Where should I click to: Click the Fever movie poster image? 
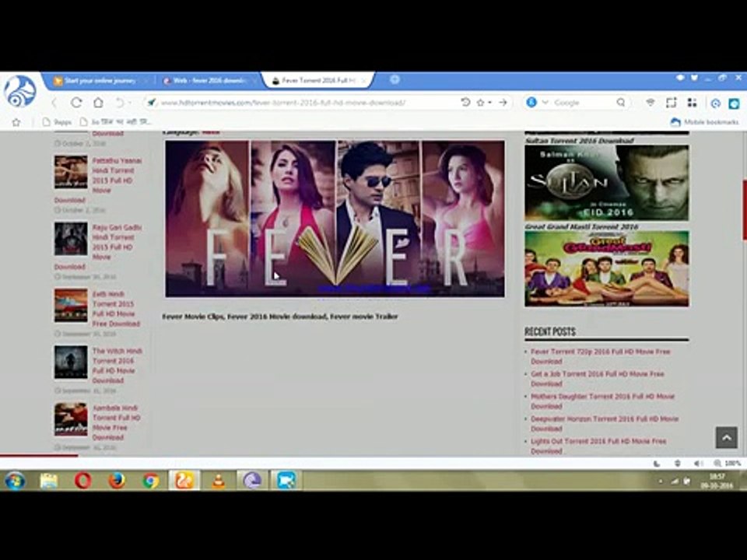(335, 219)
